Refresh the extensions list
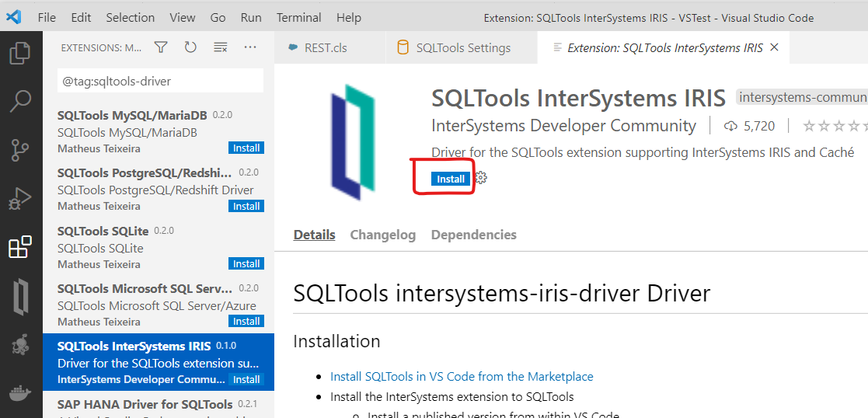Screen dimensions: 868x418 coord(190,47)
